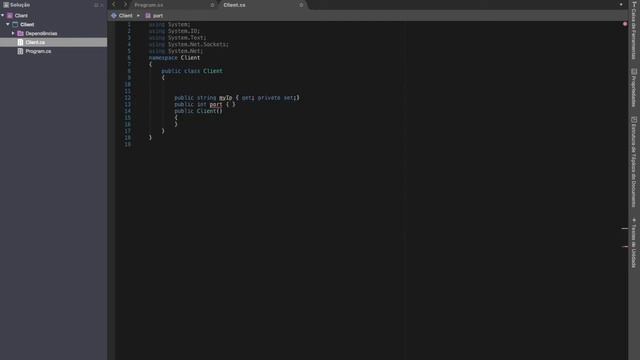This screenshot has width=640, height=360.
Task: Select the Dependências folder icon
Action: 20,33
